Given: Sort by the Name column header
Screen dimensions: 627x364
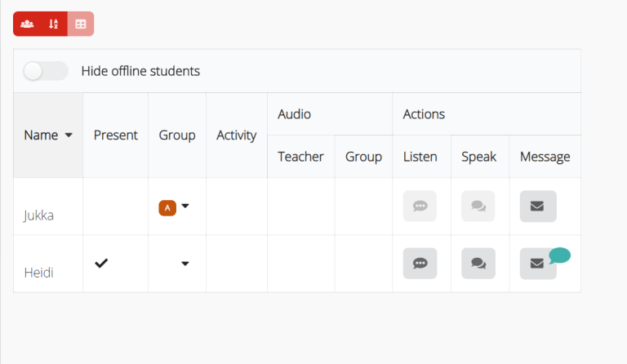Looking at the screenshot, I should pos(48,135).
